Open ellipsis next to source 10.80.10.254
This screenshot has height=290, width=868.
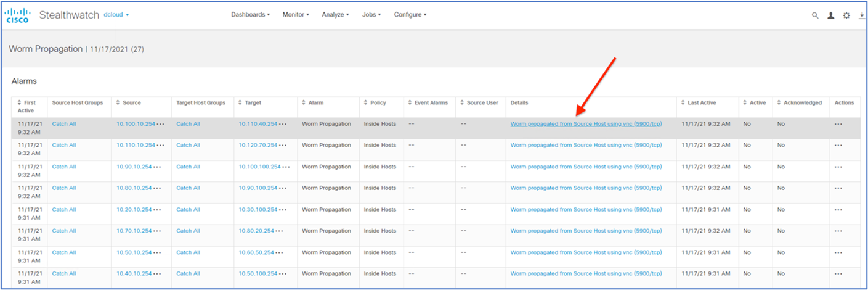[156, 188]
